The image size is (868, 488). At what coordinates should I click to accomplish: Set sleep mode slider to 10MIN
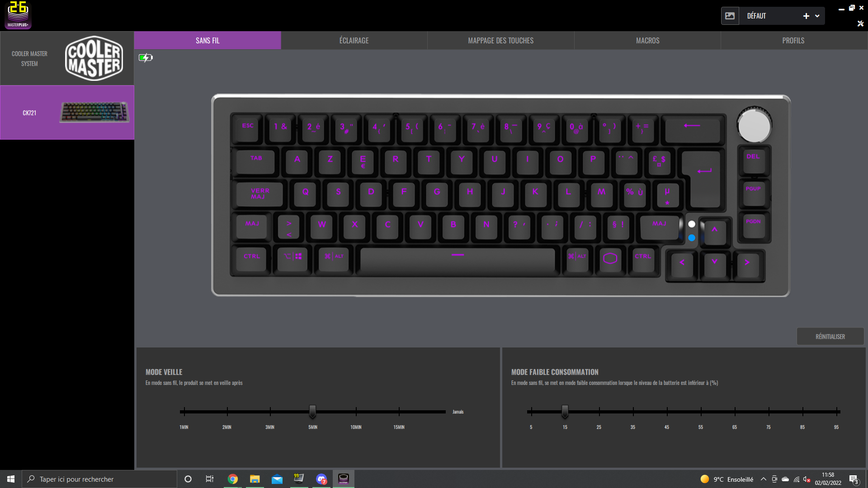pyautogui.click(x=356, y=412)
